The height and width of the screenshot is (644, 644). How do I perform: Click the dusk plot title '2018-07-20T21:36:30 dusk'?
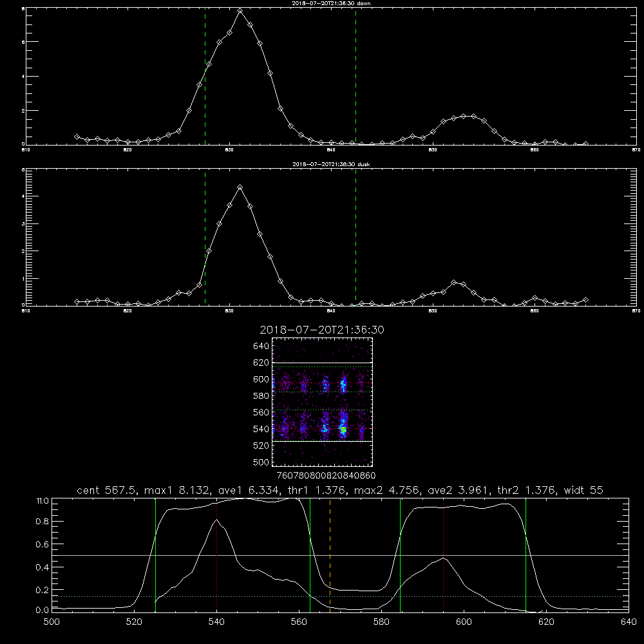[331, 164]
